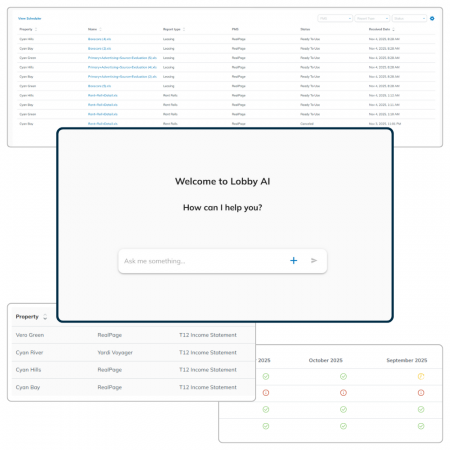The image size is (450, 450).
Task: Click bottom green check under October 2025
Action: click(x=343, y=426)
